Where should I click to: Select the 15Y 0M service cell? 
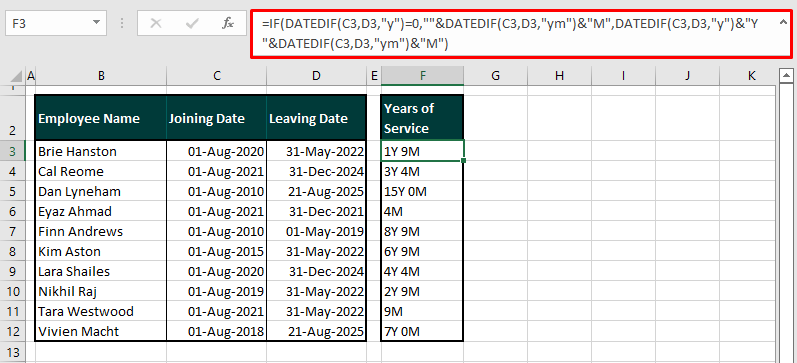(x=422, y=192)
